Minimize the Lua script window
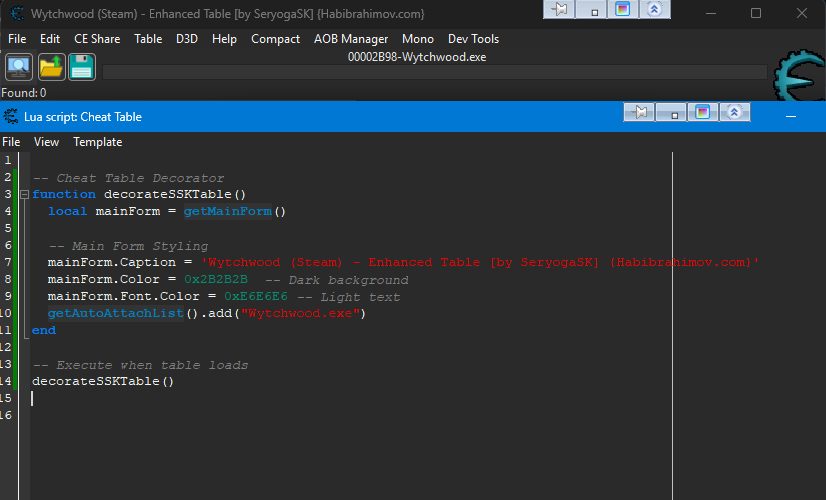 click(791, 116)
